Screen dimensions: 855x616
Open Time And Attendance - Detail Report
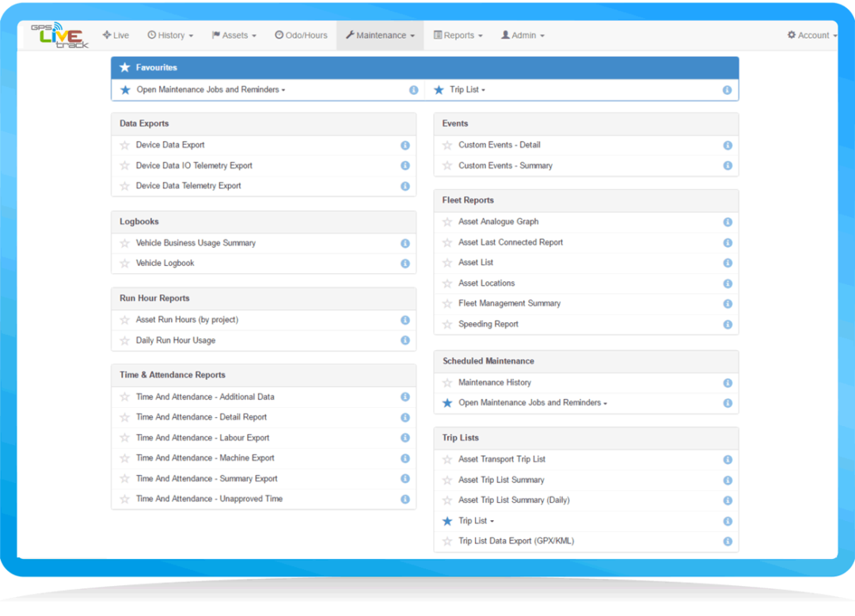click(x=201, y=417)
